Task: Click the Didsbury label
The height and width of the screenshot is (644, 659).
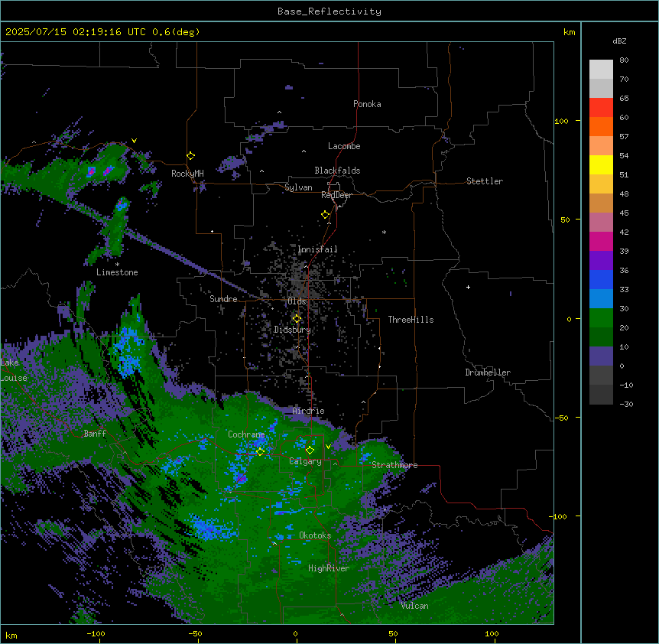Action: pyautogui.click(x=293, y=330)
